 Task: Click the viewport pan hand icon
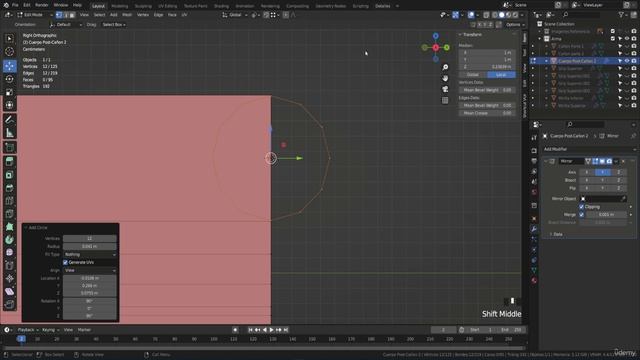tap(445, 78)
